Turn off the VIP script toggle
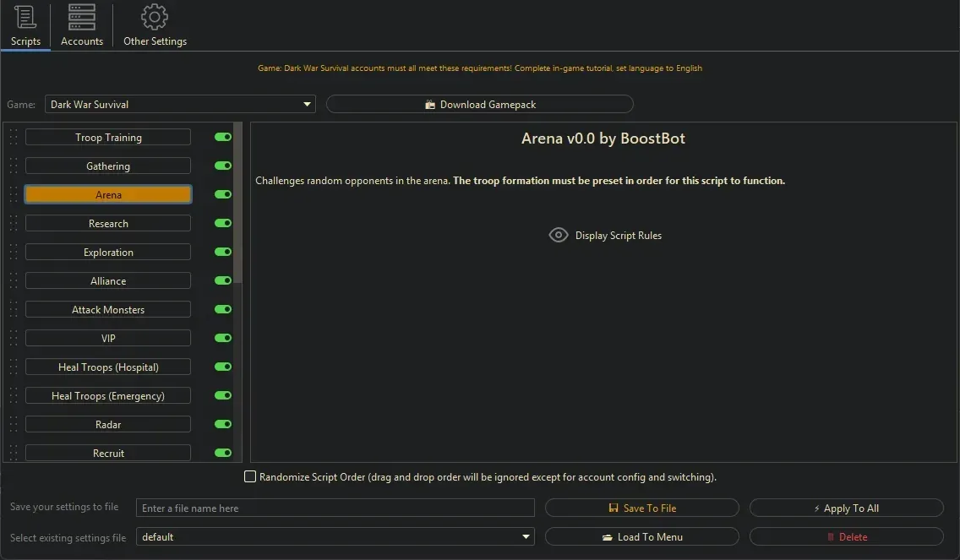 click(x=223, y=339)
